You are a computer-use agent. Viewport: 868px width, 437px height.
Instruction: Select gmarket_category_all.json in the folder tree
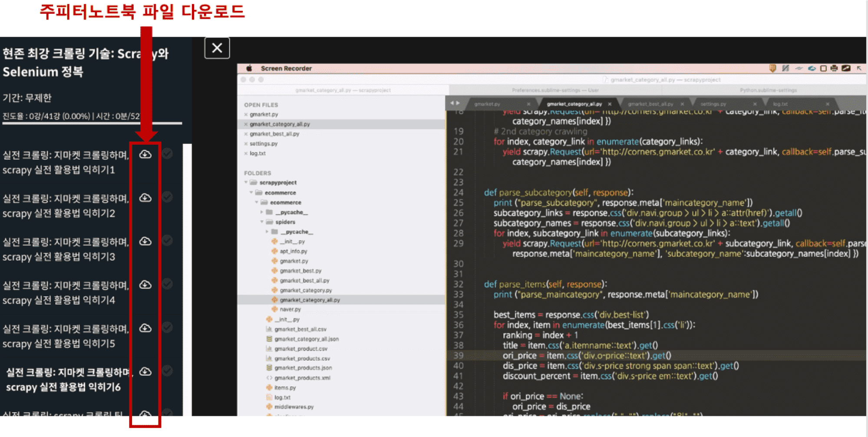pos(307,339)
